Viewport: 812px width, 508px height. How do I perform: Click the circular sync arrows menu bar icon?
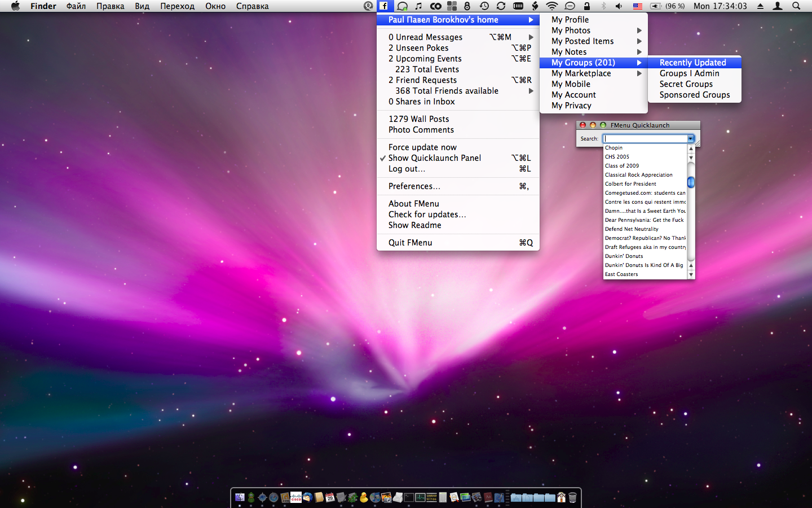tap(501, 6)
